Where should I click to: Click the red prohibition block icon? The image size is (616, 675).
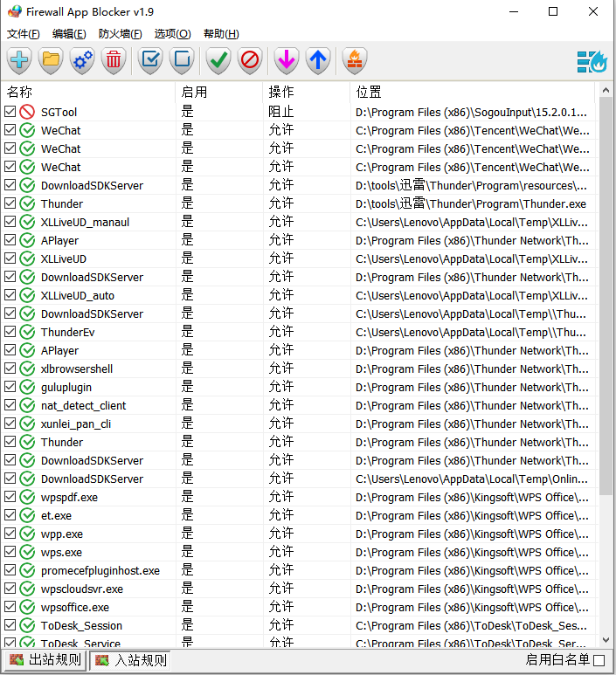[250, 60]
